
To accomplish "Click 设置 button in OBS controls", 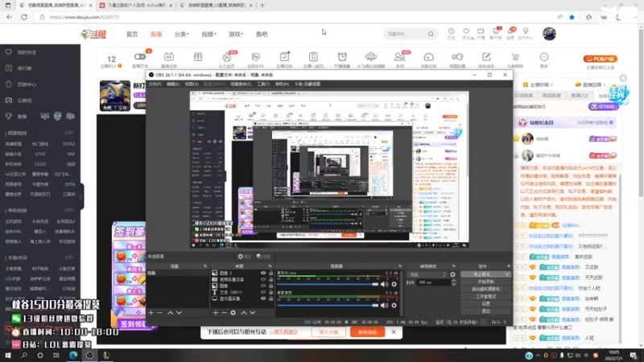I will coord(486,304).
